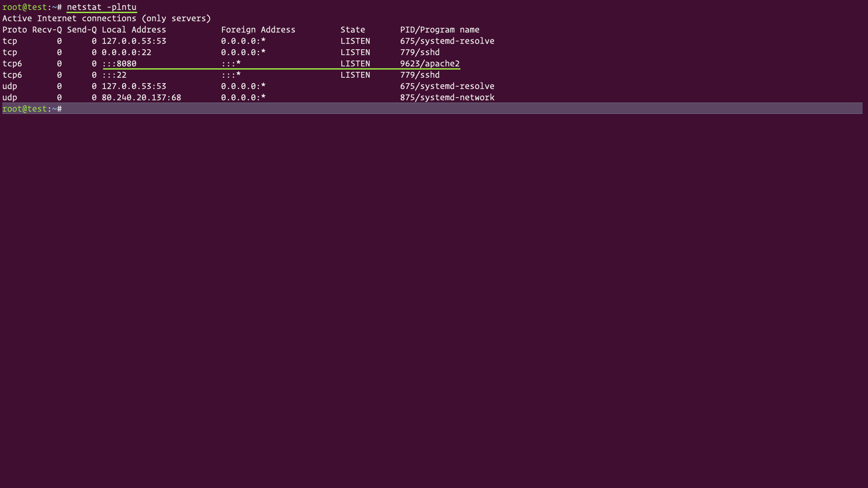Click the local address '0.0.0.0:22'
This screenshot has height=488, width=868.
(127, 52)
